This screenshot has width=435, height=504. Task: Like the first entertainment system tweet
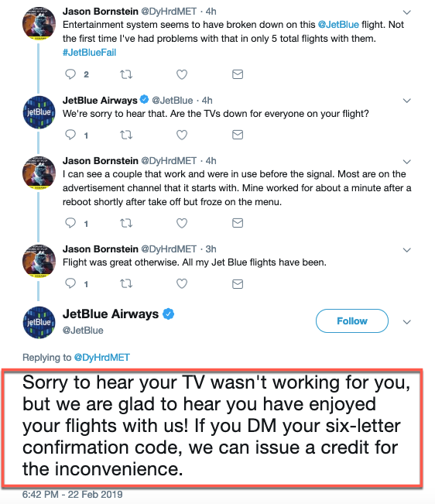(182, 74)
